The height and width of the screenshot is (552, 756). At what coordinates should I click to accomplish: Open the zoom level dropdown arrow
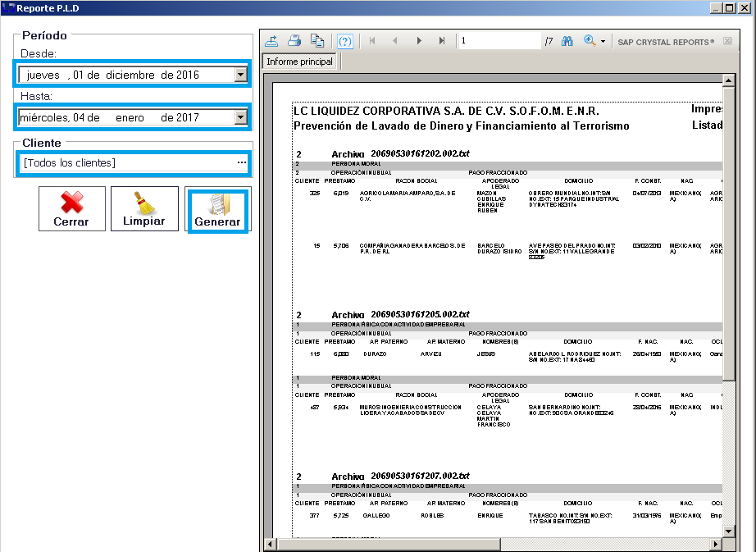[x=603, y=42]
